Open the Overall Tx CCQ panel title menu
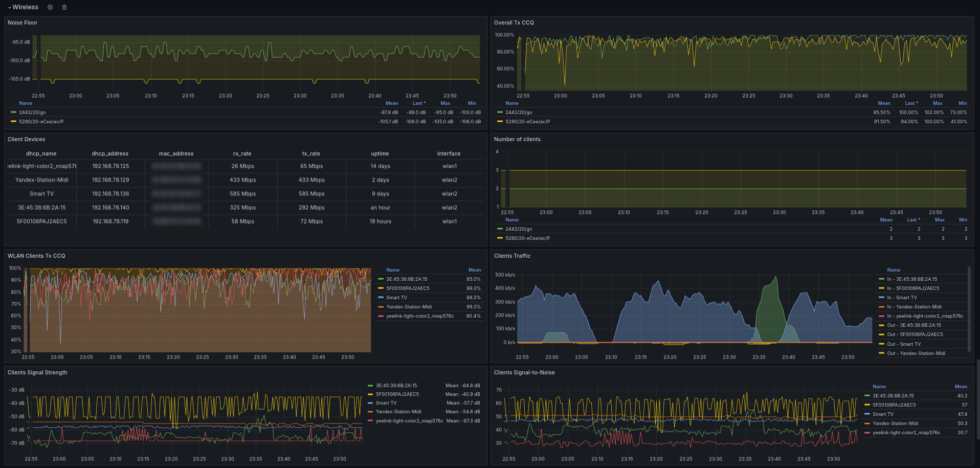The image size is (980, 468). pos(514,23)
